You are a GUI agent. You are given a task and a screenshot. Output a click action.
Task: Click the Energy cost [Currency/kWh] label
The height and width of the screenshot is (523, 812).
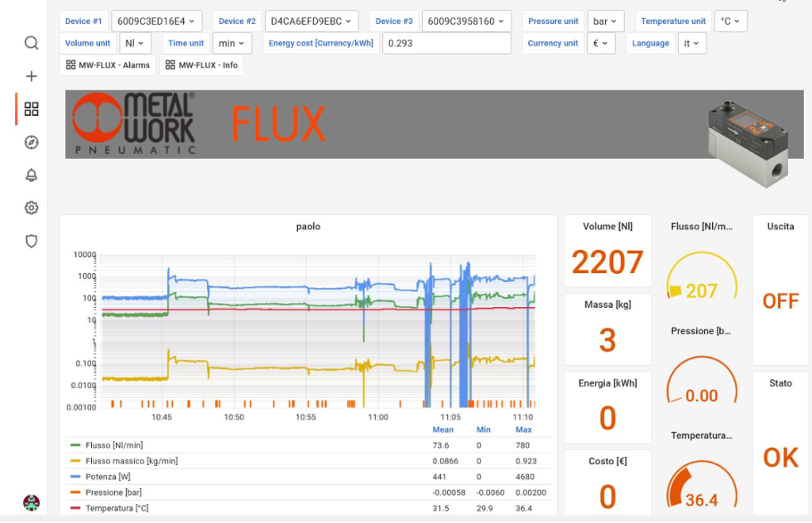pyautogui.click(x=321, y=43)
